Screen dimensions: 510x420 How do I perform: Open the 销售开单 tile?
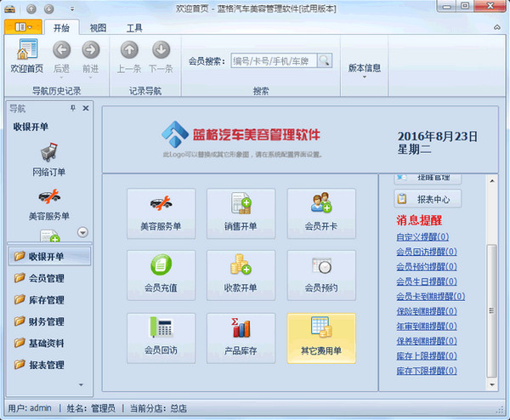[241, 213]
